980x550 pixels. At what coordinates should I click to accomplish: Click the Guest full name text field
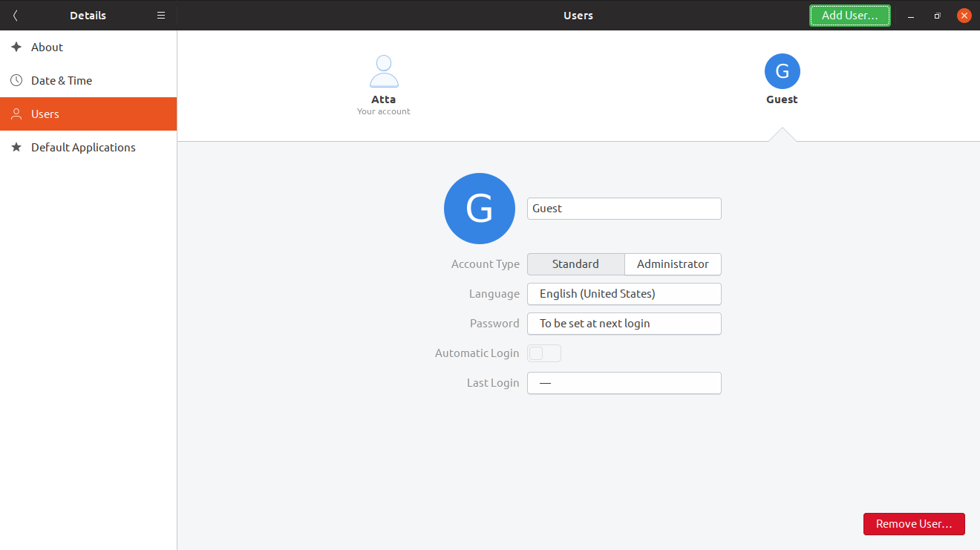624,209
